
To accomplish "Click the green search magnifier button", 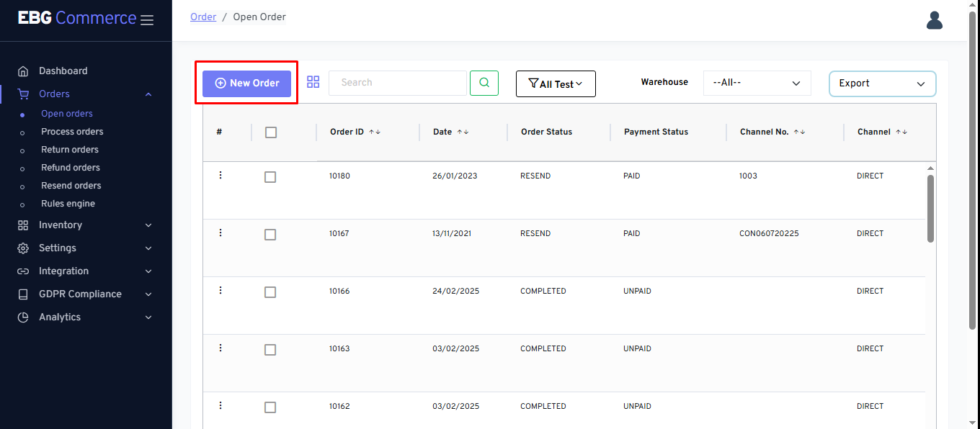I will 484,83.
